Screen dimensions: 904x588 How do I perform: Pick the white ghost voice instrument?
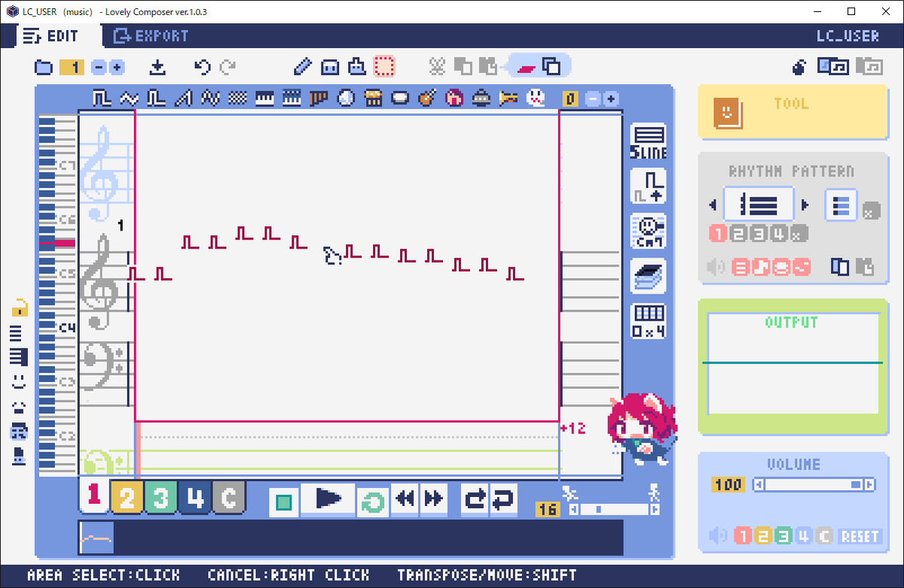(536, 98)
